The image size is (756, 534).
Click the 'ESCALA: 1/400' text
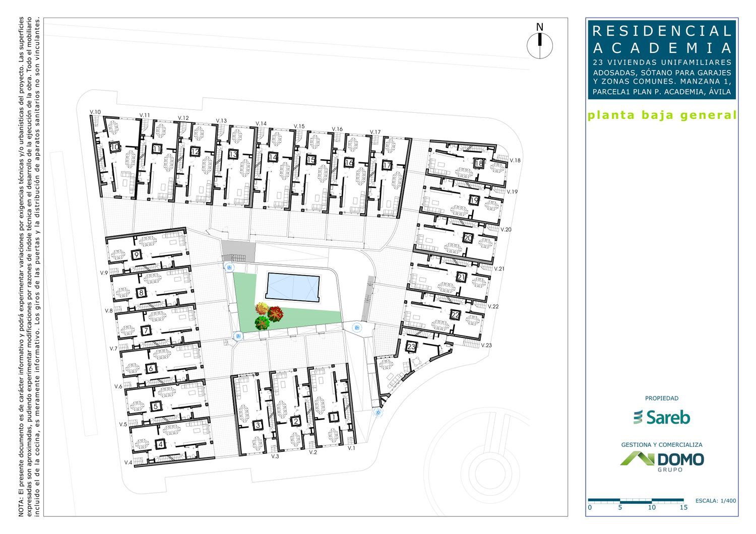[x=715, y=501]
